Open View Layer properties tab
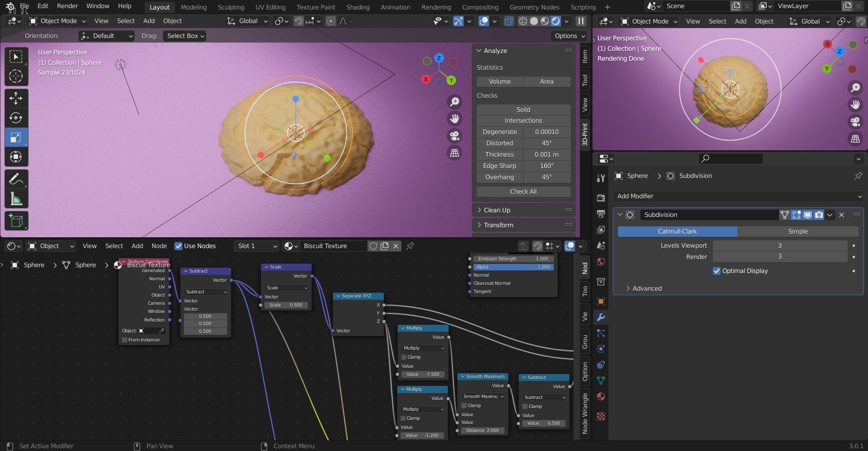This screenshot has height=451, width=868. (x=601, y=230)
